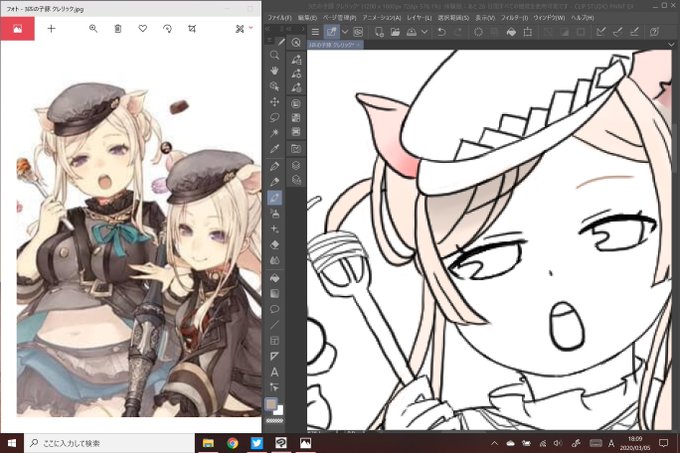Select the Zoom (magnifier) tool in Clip Studio

274,55
